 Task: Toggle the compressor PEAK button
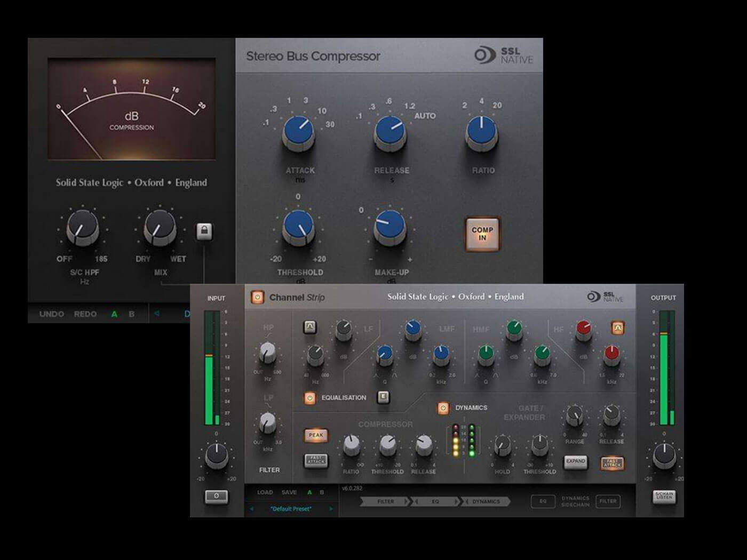[316, 435]
